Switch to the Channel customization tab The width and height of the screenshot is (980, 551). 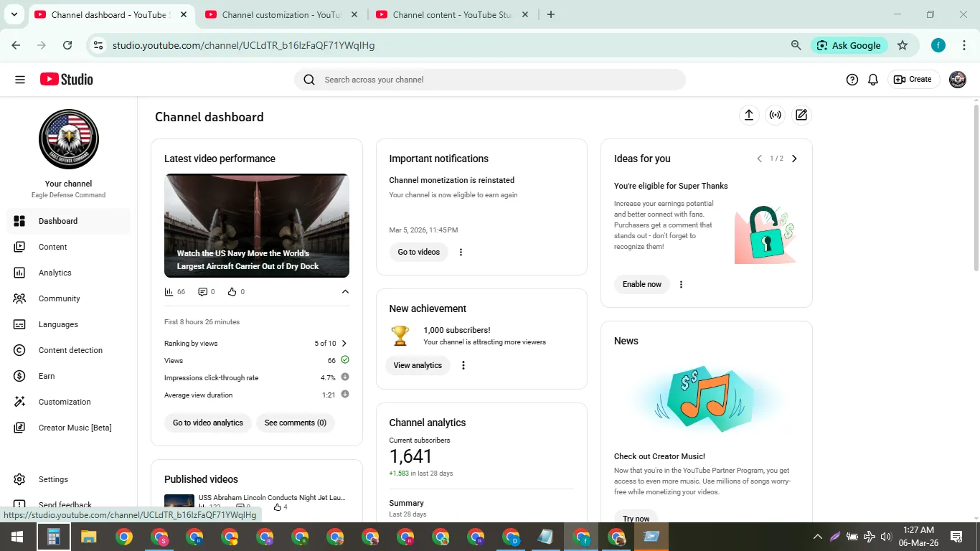click(282, 14)
